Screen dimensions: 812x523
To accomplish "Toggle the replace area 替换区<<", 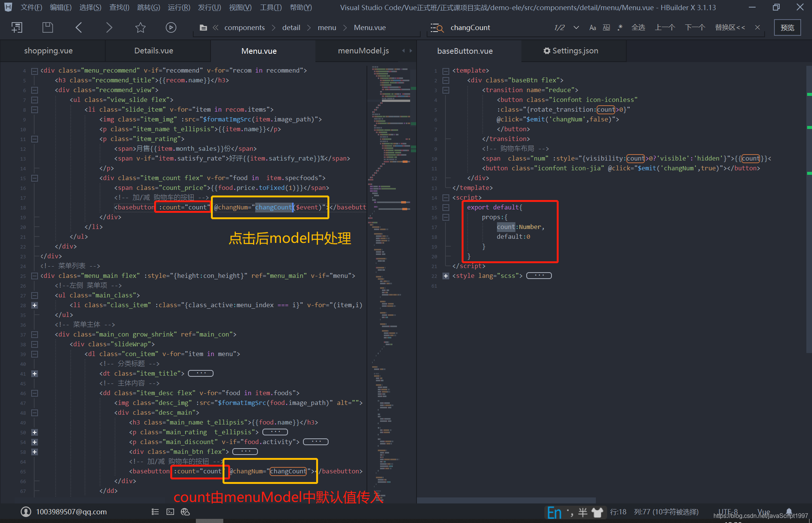I will coord(730,27).
